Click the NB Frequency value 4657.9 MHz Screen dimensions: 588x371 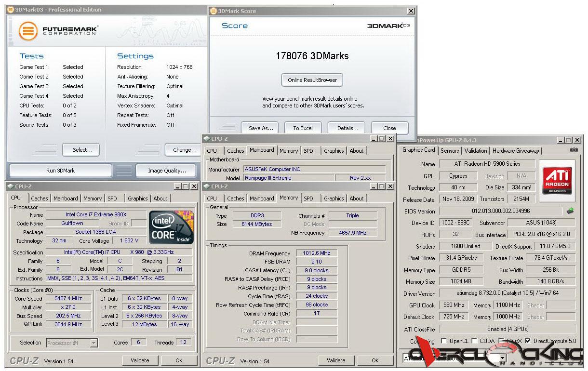(352, 233)
